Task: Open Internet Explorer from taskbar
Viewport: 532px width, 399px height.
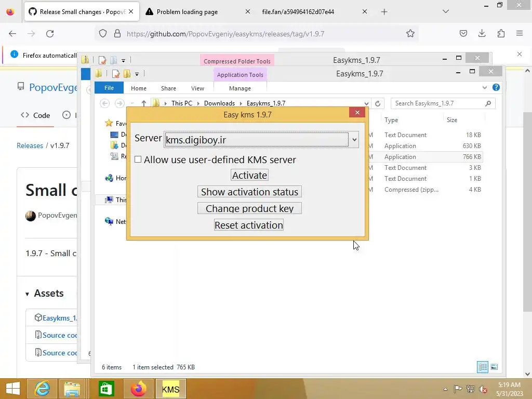Action: point(42,389)
